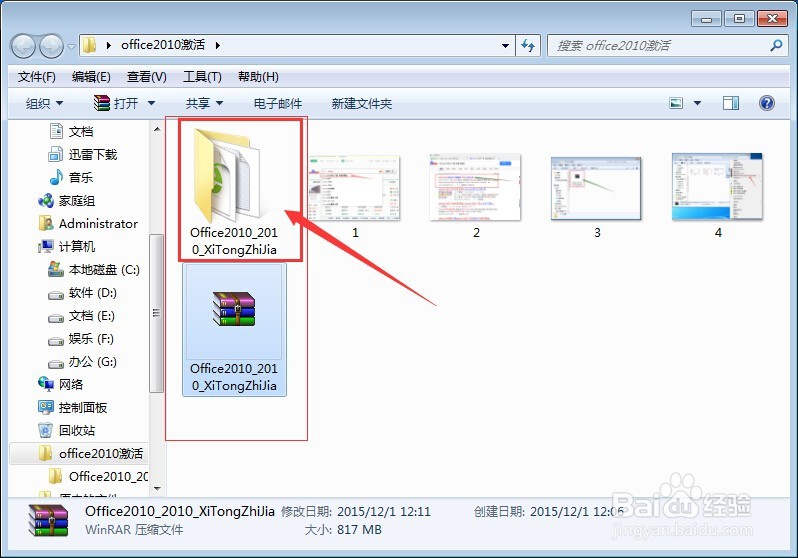The height and width of the screenshot is (558, 798).
Task: Open the 文件(F) menu
Action: 37,77
